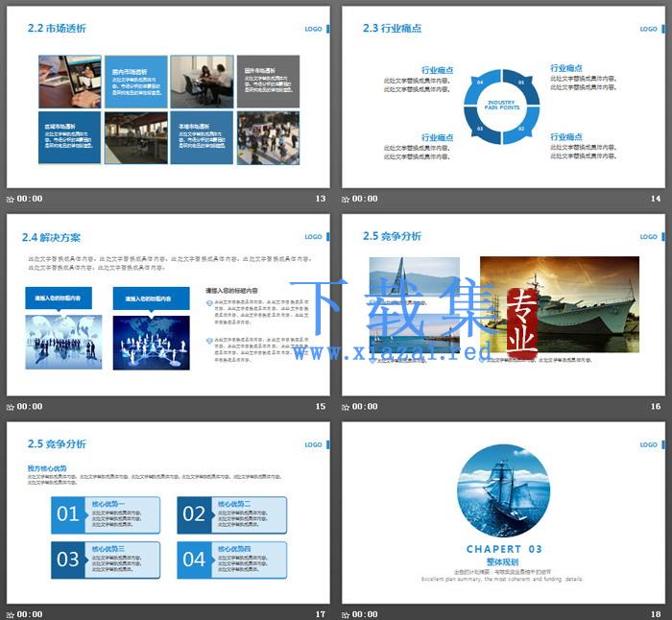Select slide 16 thumbnail with the warship photo
Screen dimensions: 672x620
coord(503,304)
